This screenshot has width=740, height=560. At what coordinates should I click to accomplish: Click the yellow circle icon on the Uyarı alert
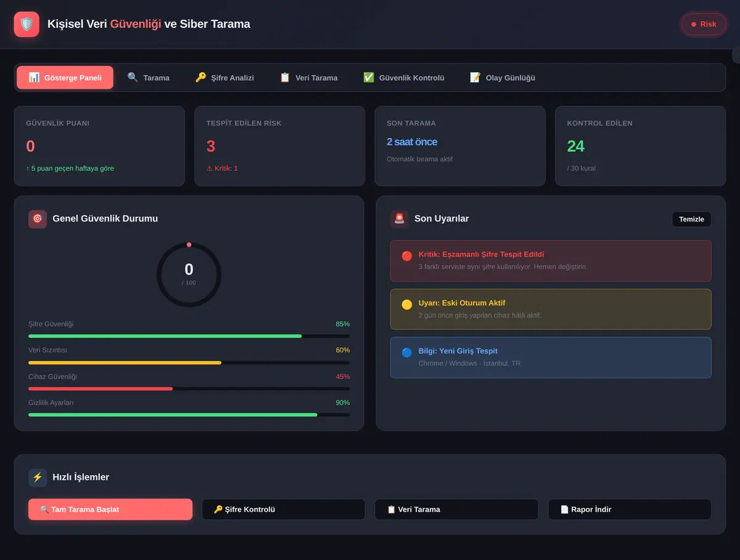pyautogui.click(x=407, y=304)
